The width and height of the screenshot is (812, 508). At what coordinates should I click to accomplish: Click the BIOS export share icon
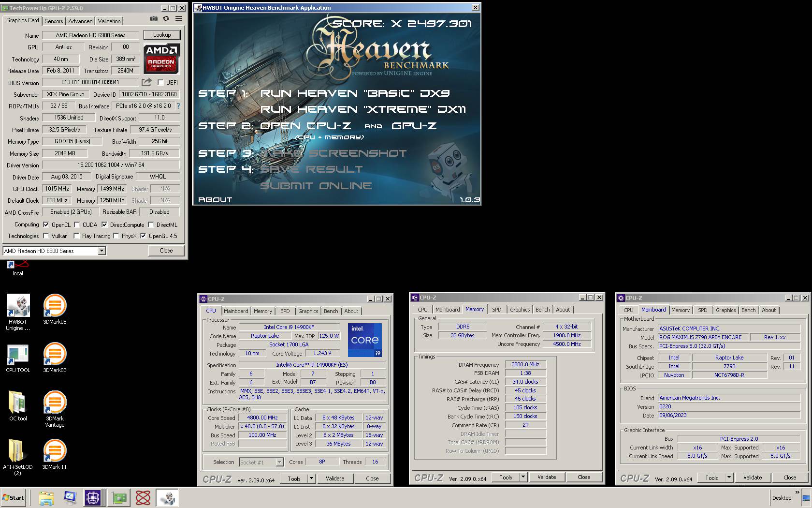pyautogui.click(x=147, y=82)
